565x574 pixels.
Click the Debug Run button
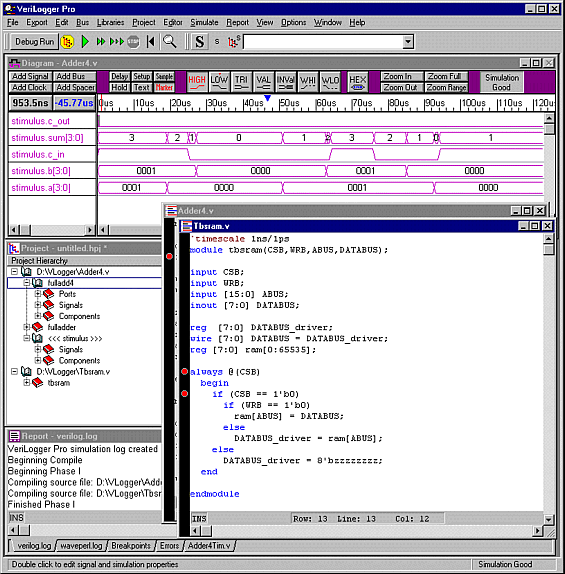[x=34, y=42]
